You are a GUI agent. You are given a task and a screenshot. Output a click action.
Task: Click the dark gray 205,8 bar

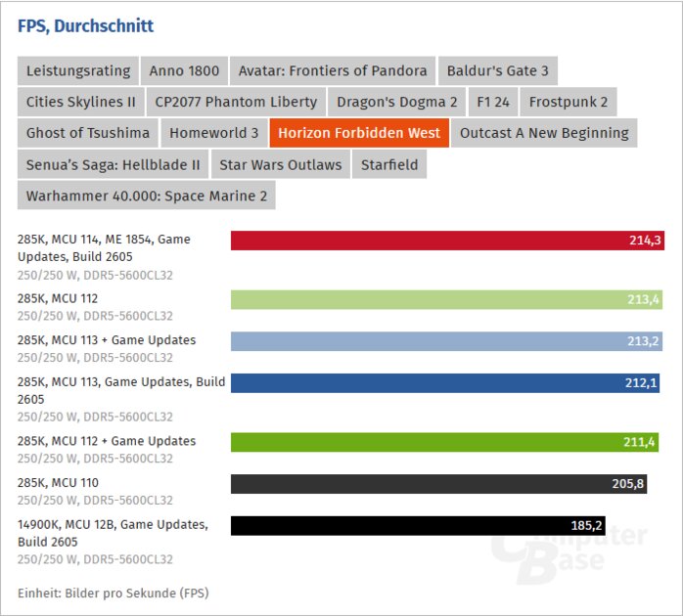pyautogui.click(x=438, y=484)
